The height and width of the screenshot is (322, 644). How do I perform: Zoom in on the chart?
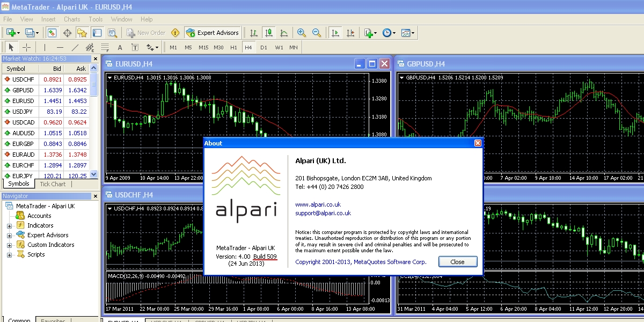302,33
